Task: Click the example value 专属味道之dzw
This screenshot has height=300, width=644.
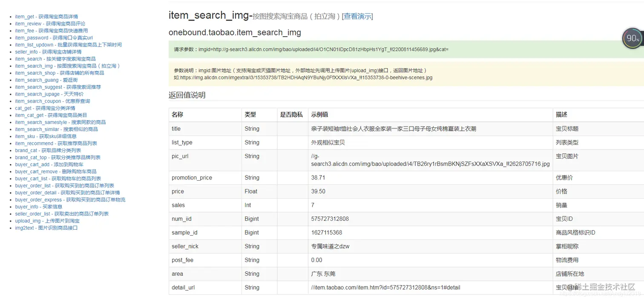Action: point(331,246)
